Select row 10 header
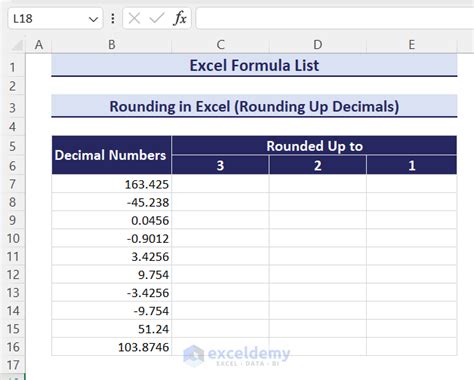474x380 pixels. pyautogui.click(x=13, y=238)
